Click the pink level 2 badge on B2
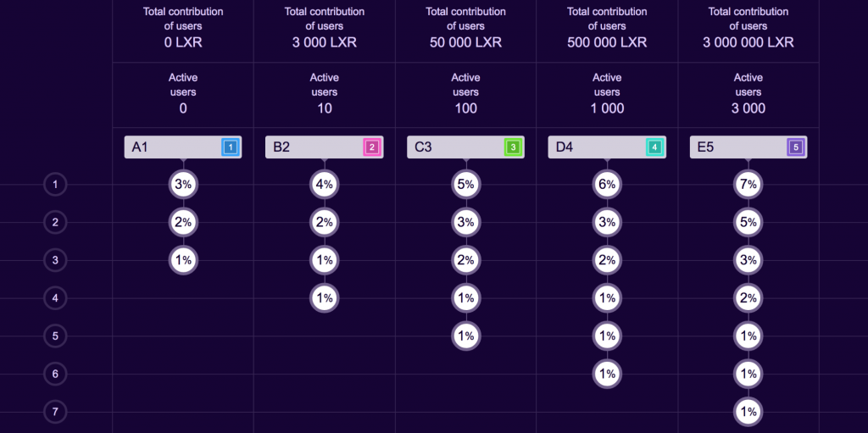868x433 pixels. 371,147
